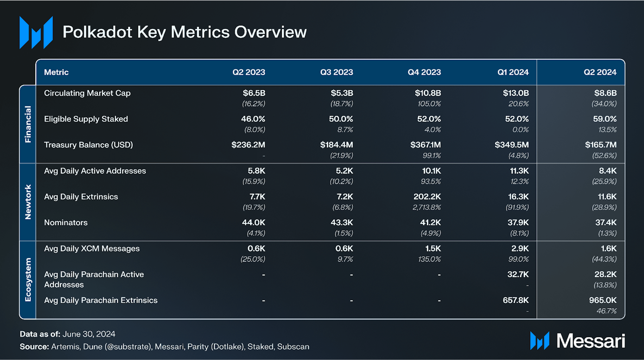
Task: Select the Q2 2024 column header
Action: click(600, 72)
